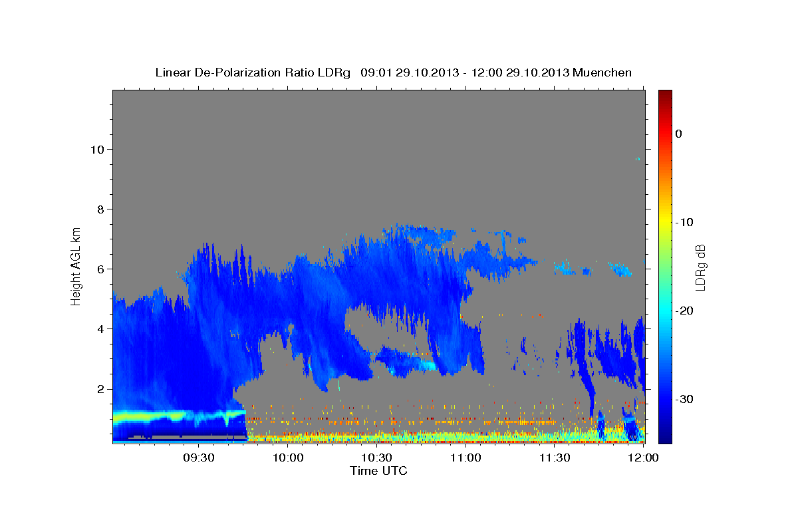The image size is (798, 532).
Task: Click the height tick label 10
Action: click(x=97, y=149)
